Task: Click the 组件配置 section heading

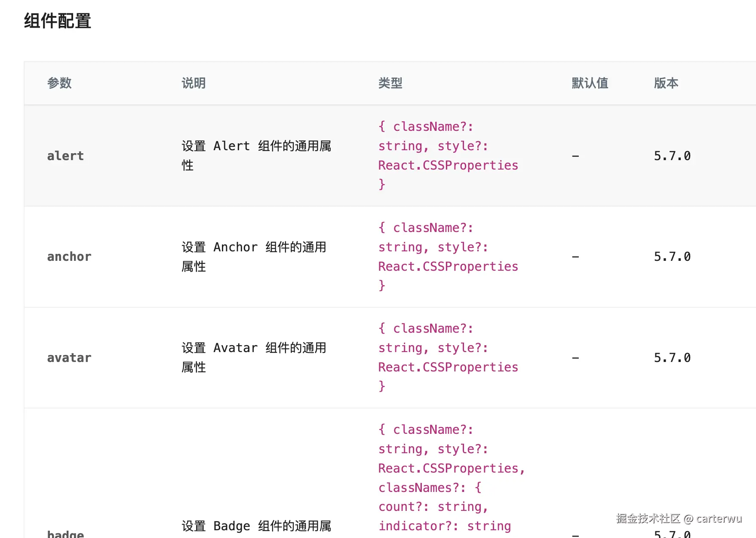Action: tap(57, 21)
